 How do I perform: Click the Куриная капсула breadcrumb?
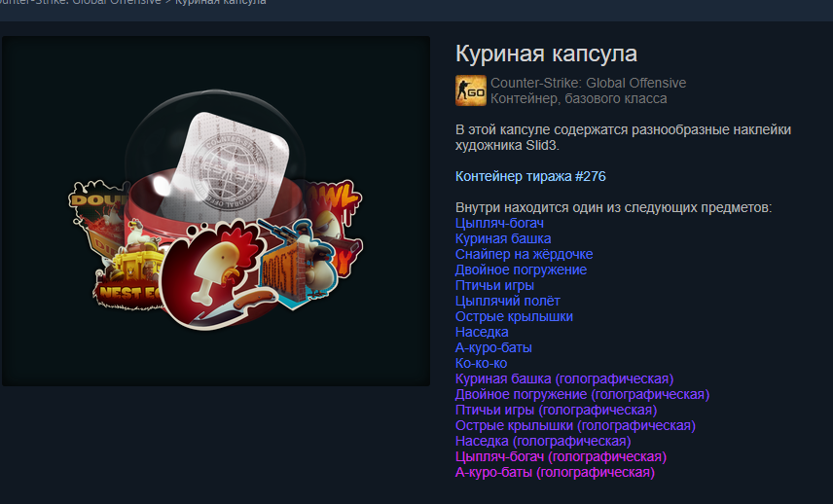221,3
